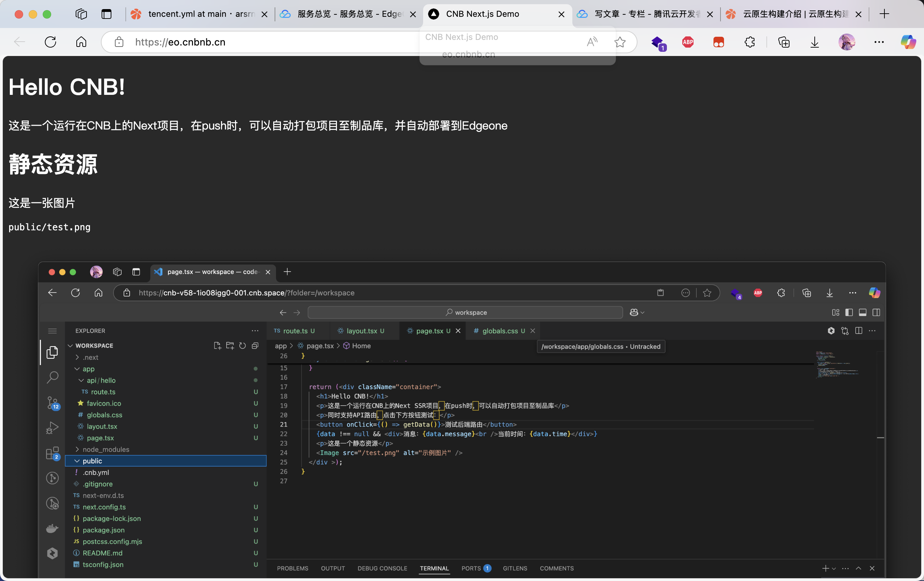Expand the .next folder
Screen dimensions: 924x581
coord(91,357)
